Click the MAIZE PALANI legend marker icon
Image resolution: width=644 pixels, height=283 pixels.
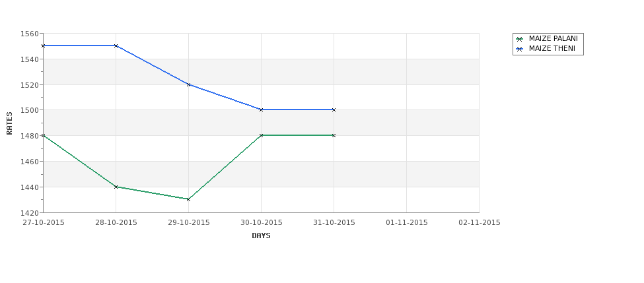[520, 39]
